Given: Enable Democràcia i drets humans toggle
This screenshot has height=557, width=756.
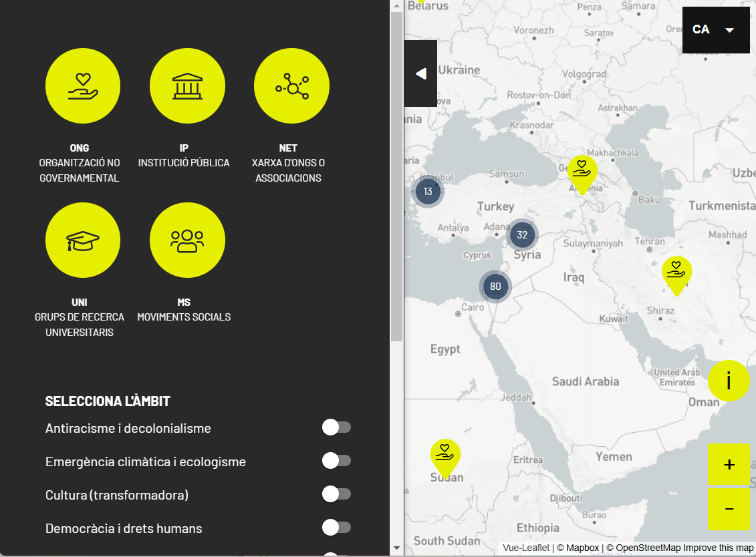Looking at the screenshot, I should point(336,528).
